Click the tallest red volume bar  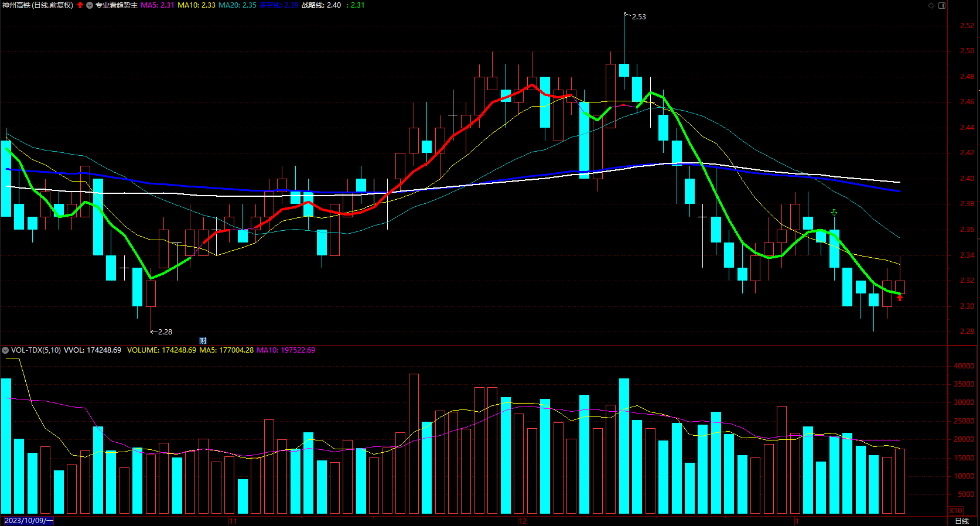[414, 443]
